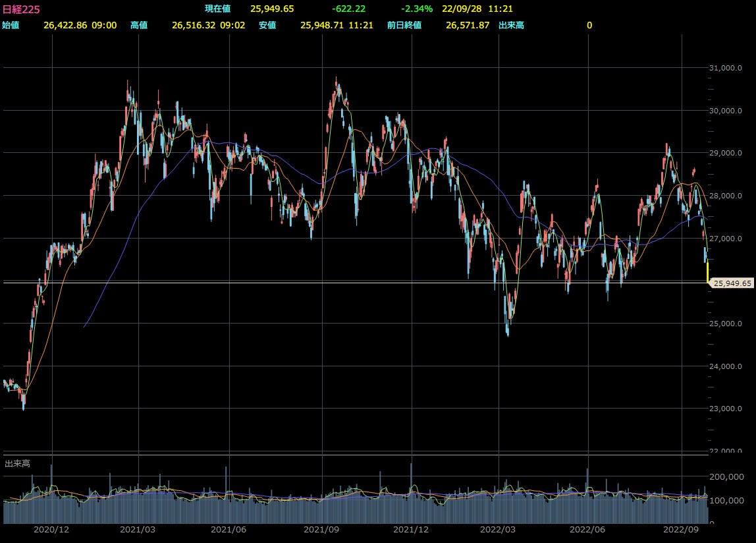
Task: Click previous close value 26,571.87
Action: pyautogui.click(x=468, y=25)
